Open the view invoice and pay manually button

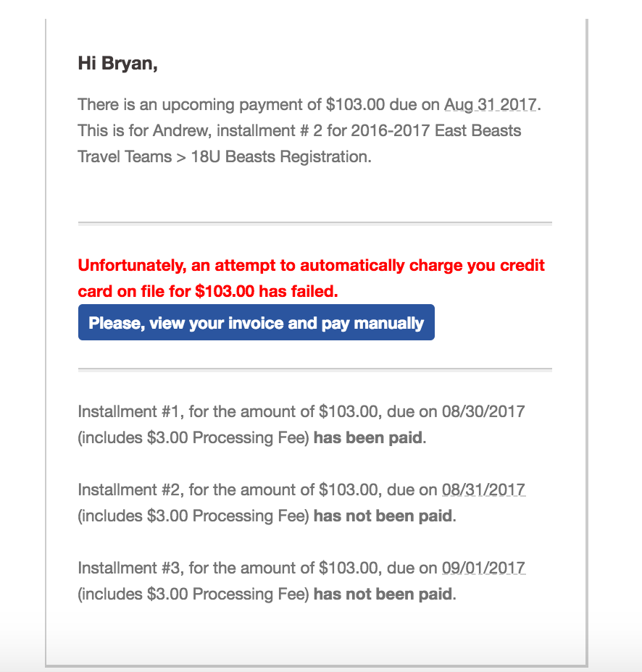256,322
